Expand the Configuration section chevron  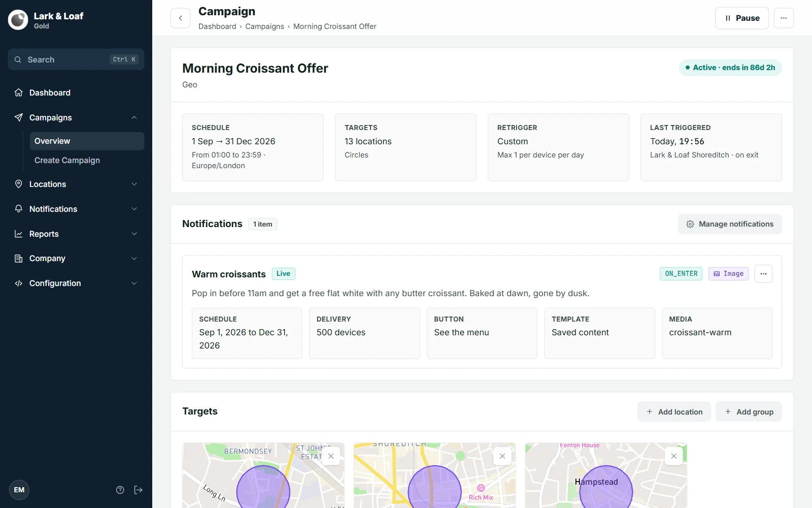134,283
